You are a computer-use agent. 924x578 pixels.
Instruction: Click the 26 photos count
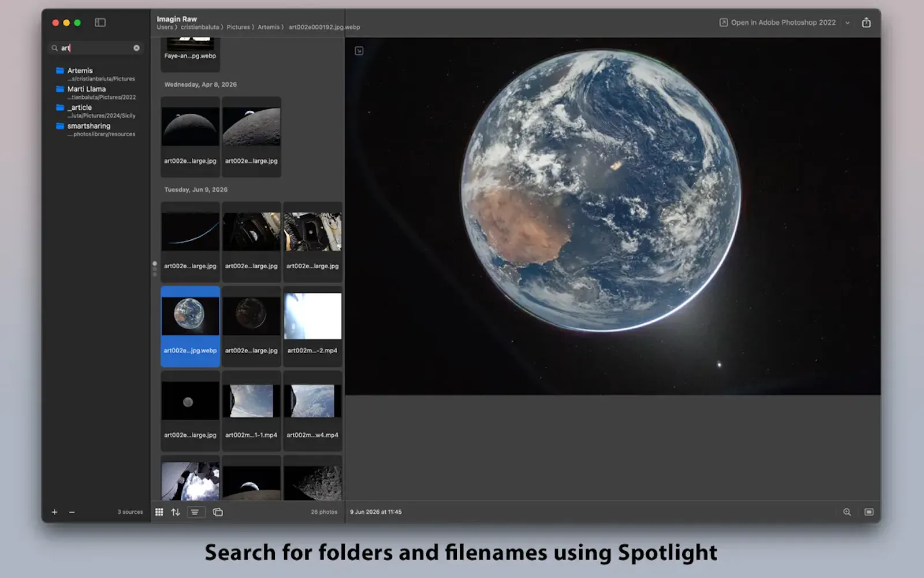coord(324,512)
